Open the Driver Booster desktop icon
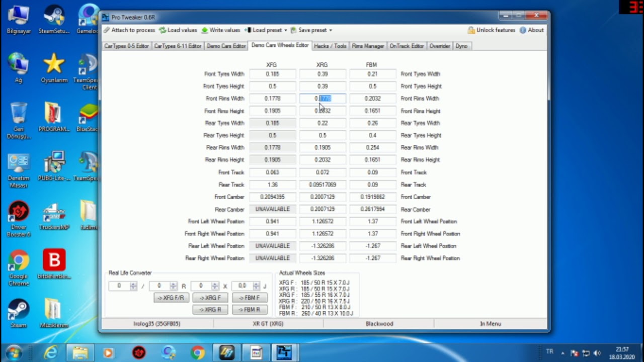This screenshot has height=362, width=644. coord(19,219)
